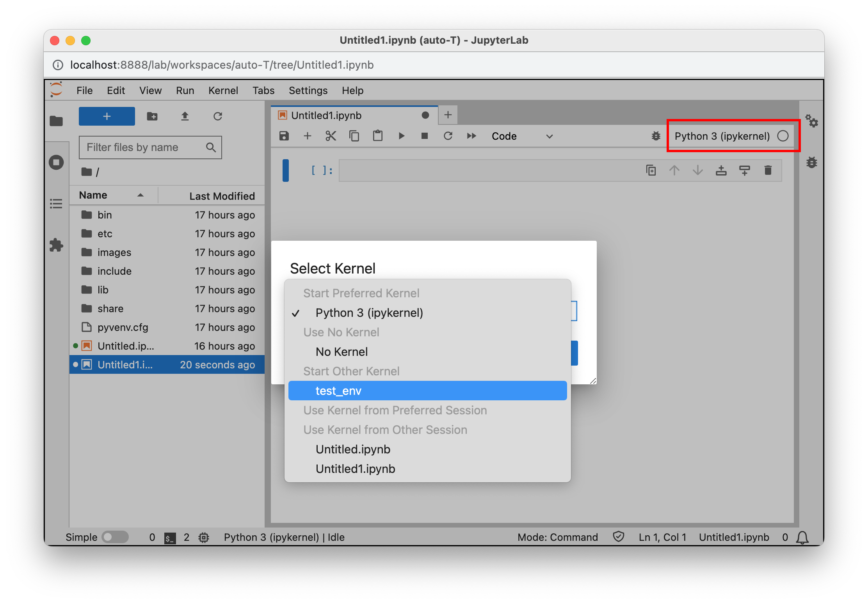The image size is (868, 604).
Task: Choose No Kernel from the list
Action: 342,352
